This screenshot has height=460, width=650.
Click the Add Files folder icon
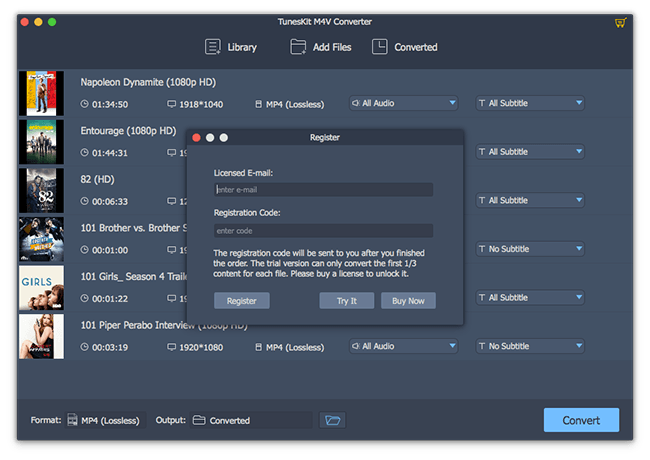tap(298, 47)
